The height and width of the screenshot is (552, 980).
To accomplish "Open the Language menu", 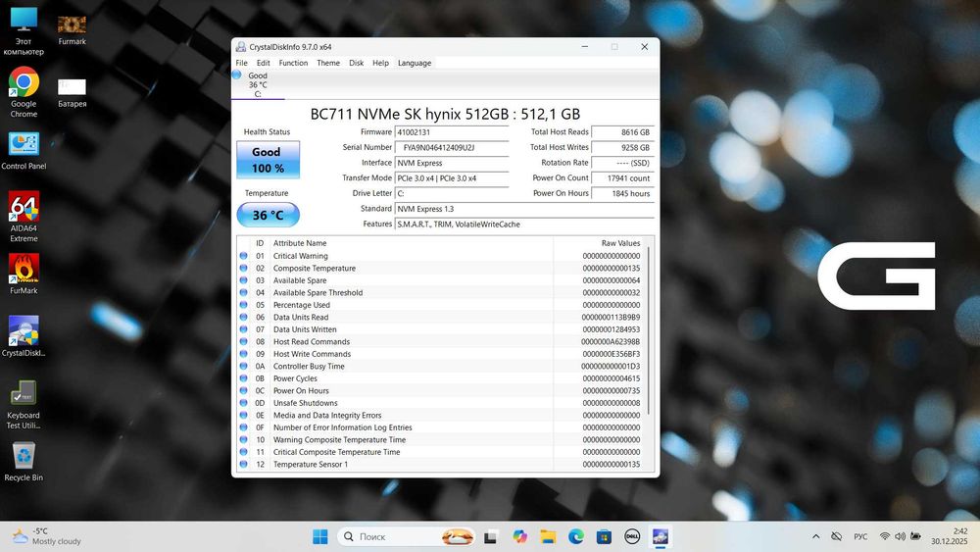I will tap(415, 63).
